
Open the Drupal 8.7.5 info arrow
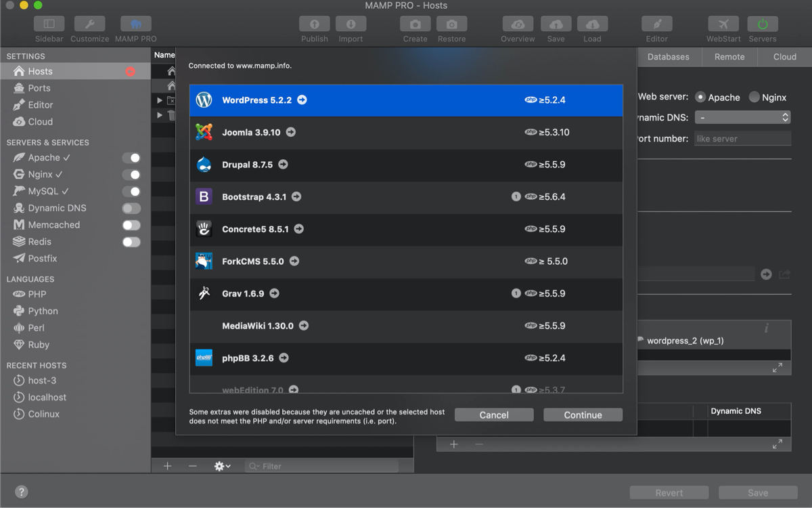(283, 165)
